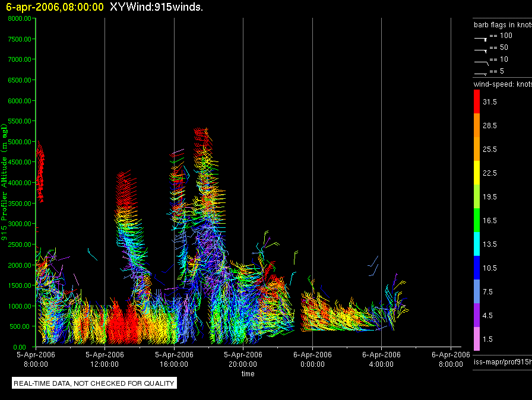The height and width of the screenshot is (400, 532).
Task: Click the 10-knot barb flag symbol
Action: [480, 61]
